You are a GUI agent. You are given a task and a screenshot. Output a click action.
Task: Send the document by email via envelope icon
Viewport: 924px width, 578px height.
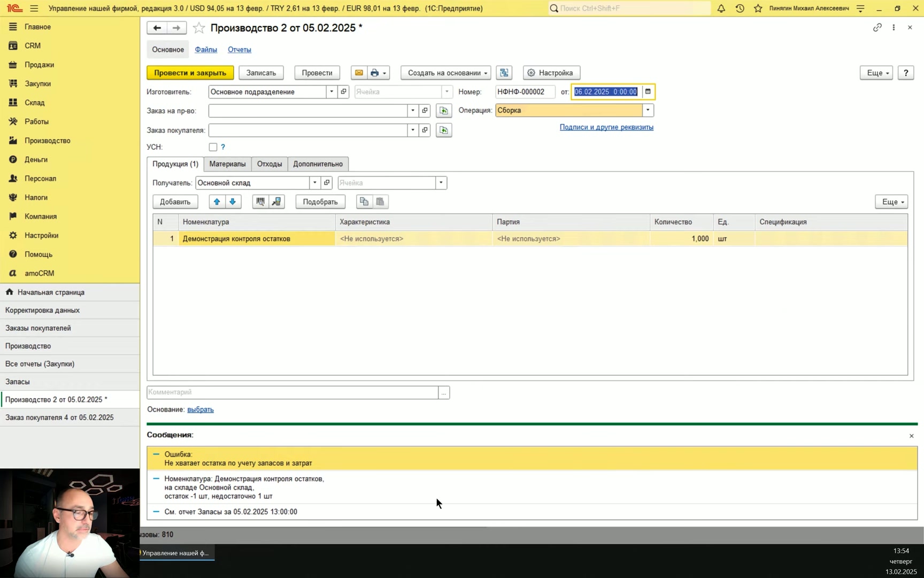pyautogui.click(x=359, y=73)
